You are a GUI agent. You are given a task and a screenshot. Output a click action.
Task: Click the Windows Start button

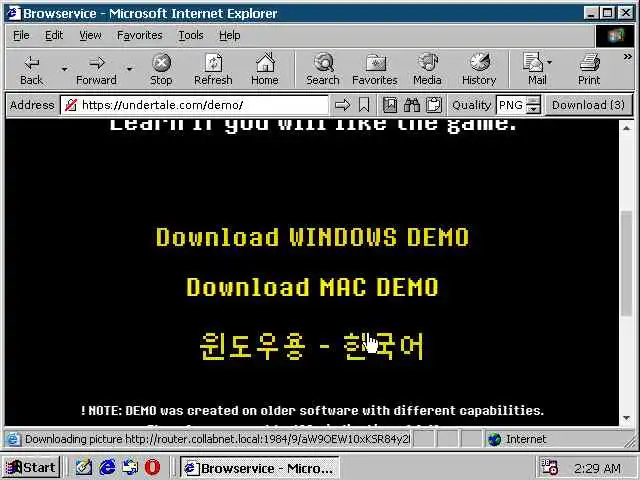[x=31, y=467]
